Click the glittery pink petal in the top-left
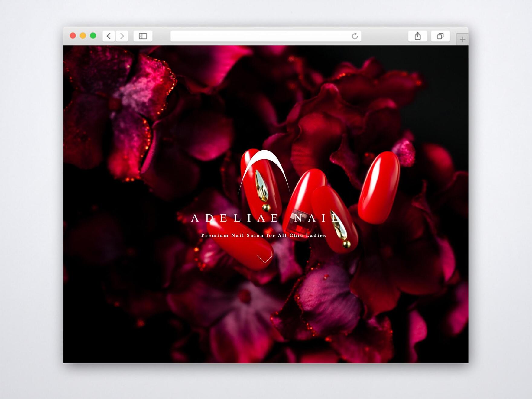Viewport: 532px width, 399px height. pos(142,88)
